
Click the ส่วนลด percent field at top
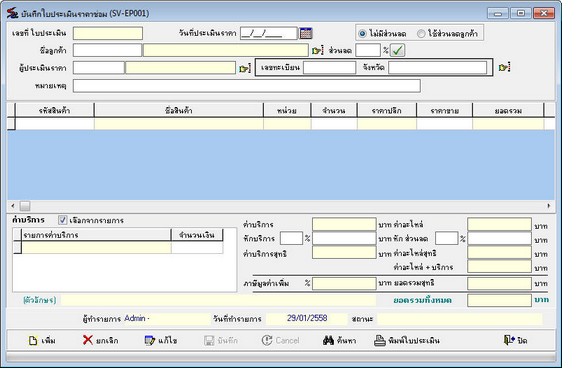coord(368,50)
